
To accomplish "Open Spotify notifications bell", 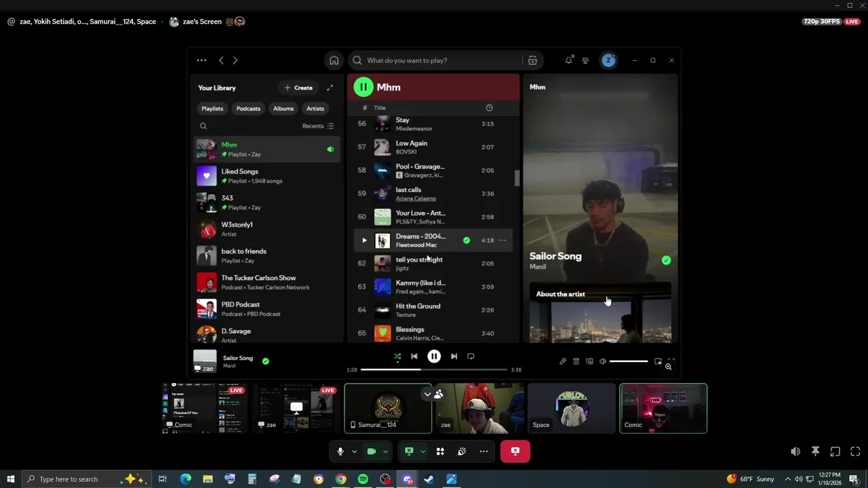I will coord(568,60).
